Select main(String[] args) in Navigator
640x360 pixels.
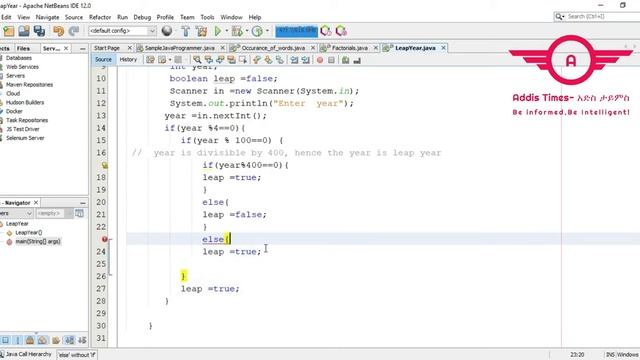38,242
